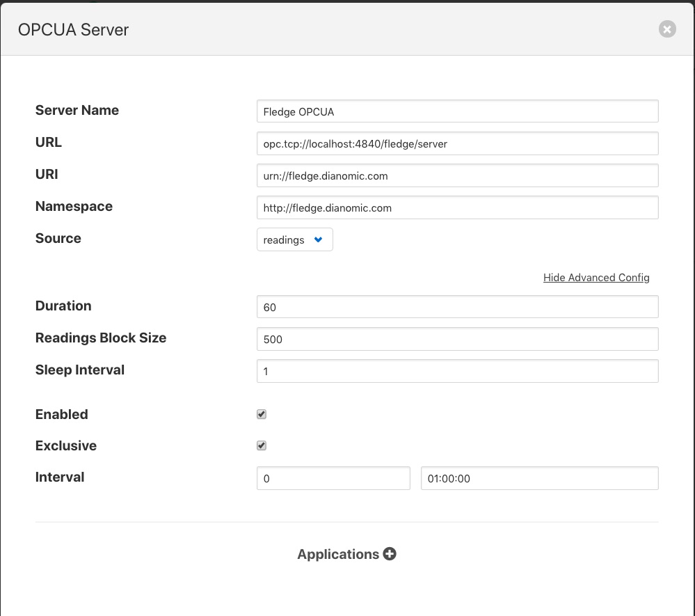Click the OPCUA Server dialog title

73,29
